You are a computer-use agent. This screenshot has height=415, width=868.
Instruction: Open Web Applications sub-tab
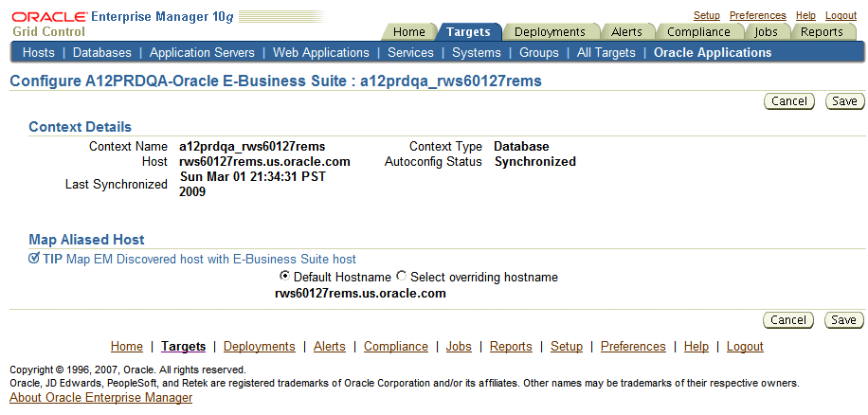point(321,52)
